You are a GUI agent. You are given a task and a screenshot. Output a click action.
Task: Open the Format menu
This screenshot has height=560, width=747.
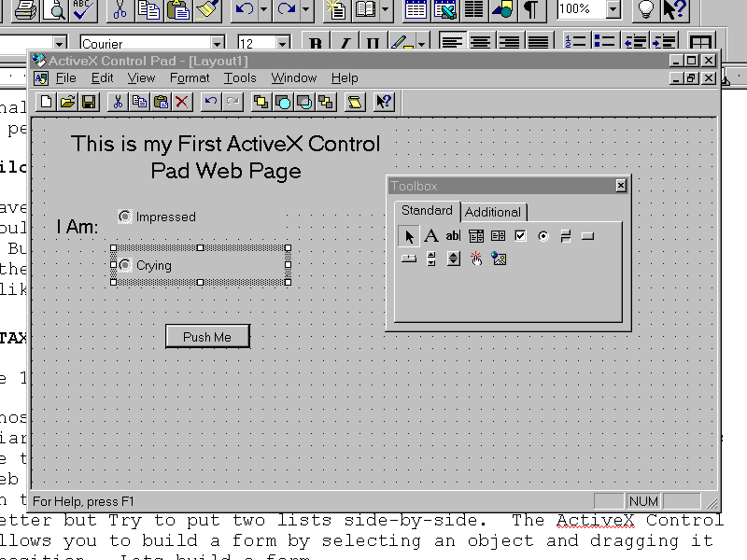click(190, 78)
